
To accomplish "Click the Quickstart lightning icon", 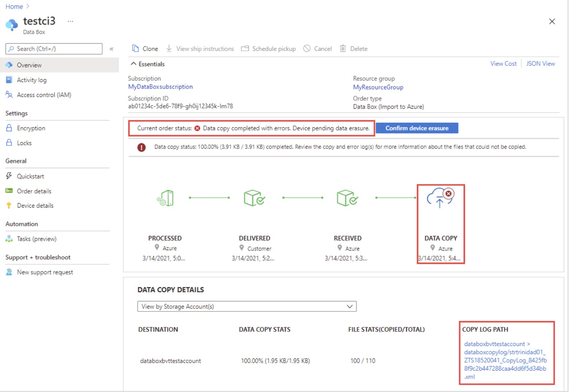I will [x=9, y=176].
